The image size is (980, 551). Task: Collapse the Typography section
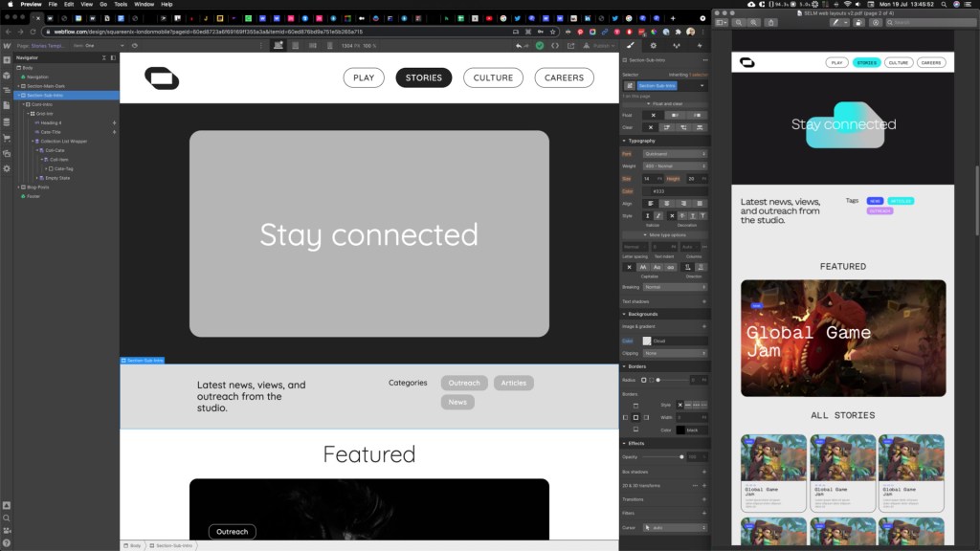(624, 141)
